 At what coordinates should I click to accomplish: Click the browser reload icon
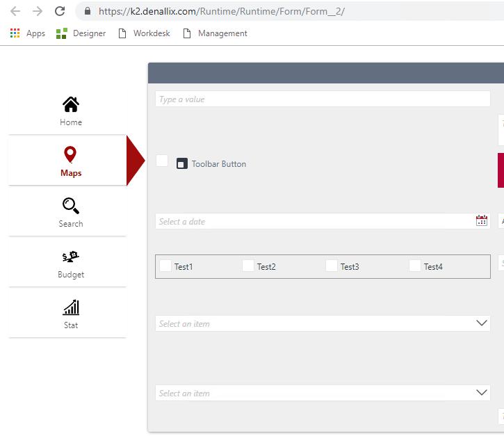60,11
